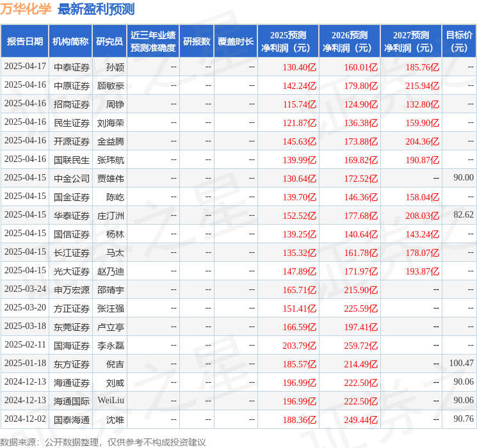Select researcher WeiLiu in the table
Viewport: 477px width, 448px height.
click(111, 401)
